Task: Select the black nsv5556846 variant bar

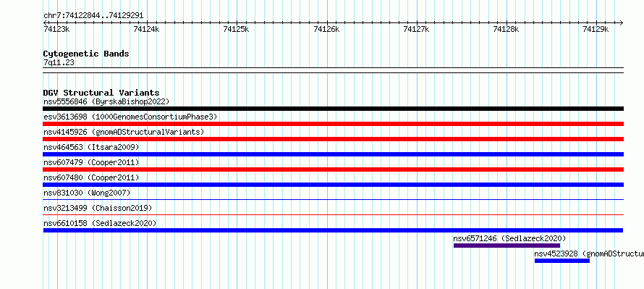Action: pyautogui.click(x=333, y=109)
